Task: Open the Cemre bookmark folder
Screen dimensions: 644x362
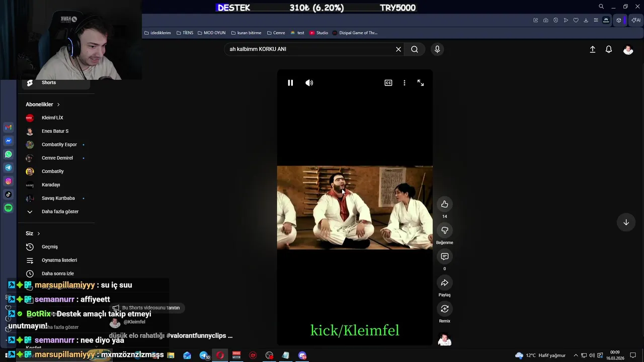Action: click(276, 33)
